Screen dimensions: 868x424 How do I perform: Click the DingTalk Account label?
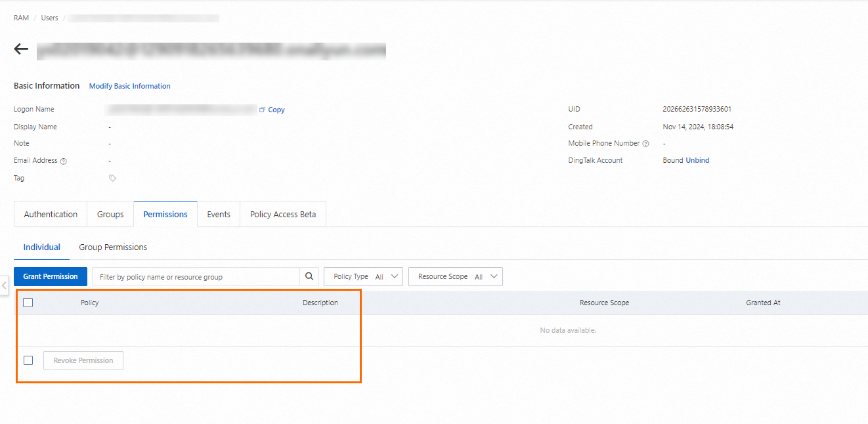[596, 160]
